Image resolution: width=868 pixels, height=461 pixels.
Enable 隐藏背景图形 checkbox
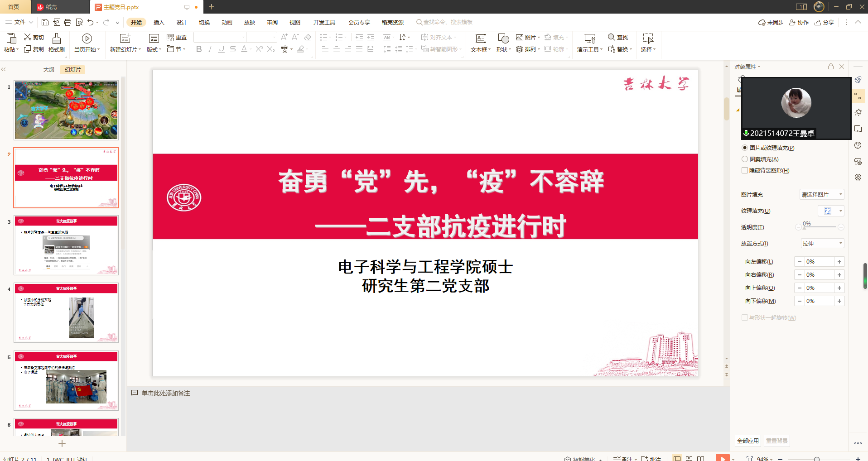pyautogui.click(x=744, y=170)
